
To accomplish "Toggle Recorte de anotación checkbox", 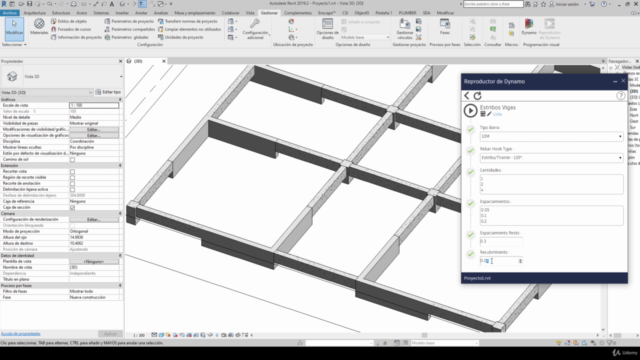I will tap(72, 184).
